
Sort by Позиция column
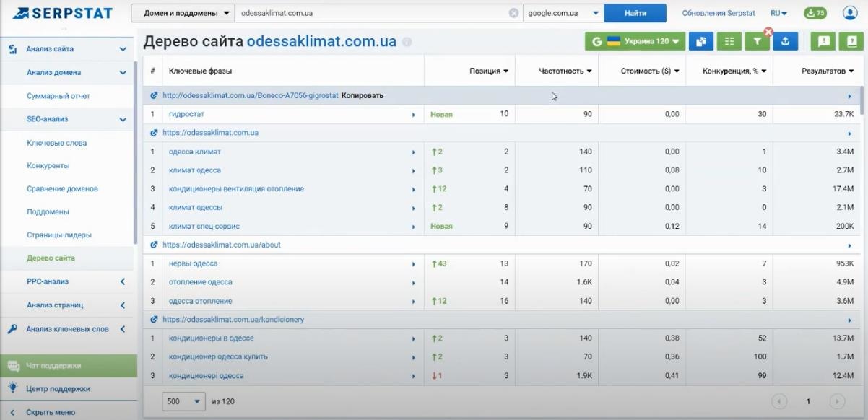[489, 71]
